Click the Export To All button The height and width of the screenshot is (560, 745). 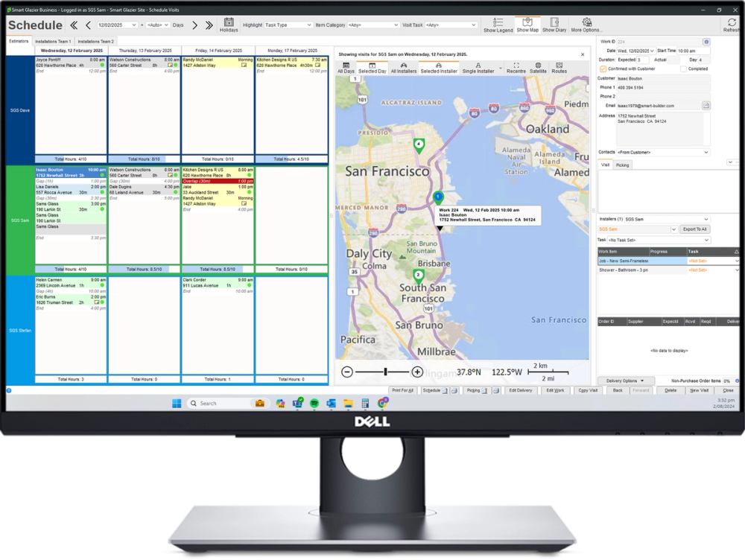[695, 229]
